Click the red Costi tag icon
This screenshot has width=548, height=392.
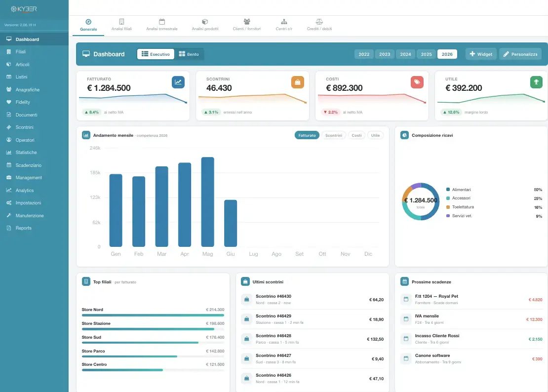coord(417,82)
